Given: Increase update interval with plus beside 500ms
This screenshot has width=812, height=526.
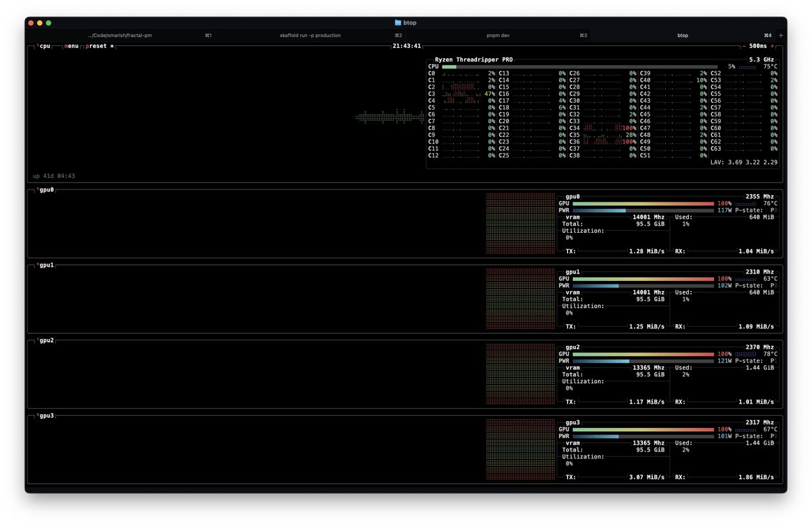Looking at the screenshot, I should (x=772, y=46).
